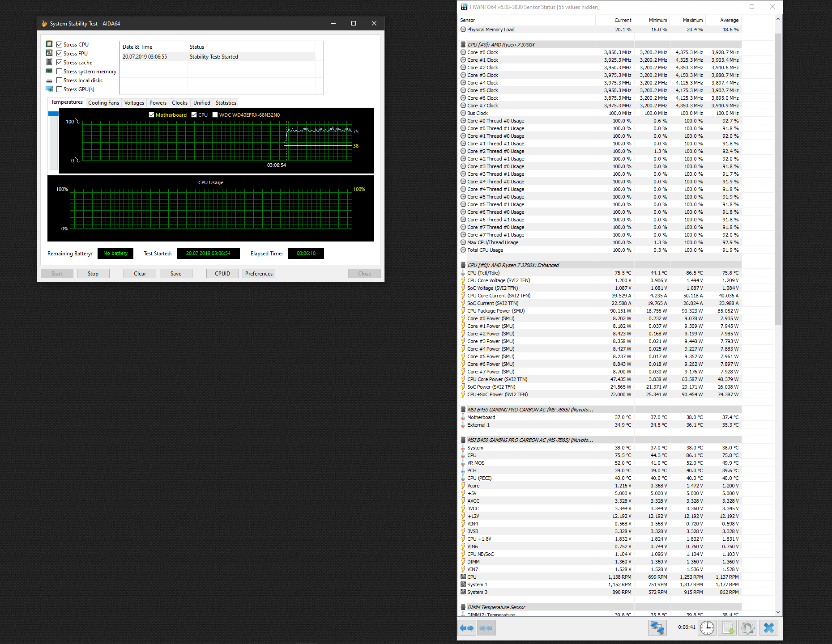The width and height of the screenshot is (832, 644).
Task: Click the Maximum column header in HWiNFO
Action: (687, 20)
